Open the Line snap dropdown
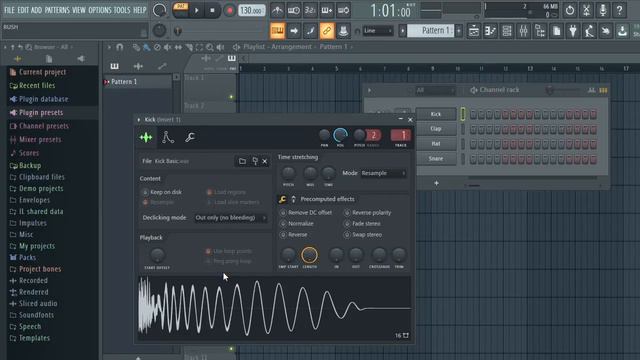 tap(378, 31)
